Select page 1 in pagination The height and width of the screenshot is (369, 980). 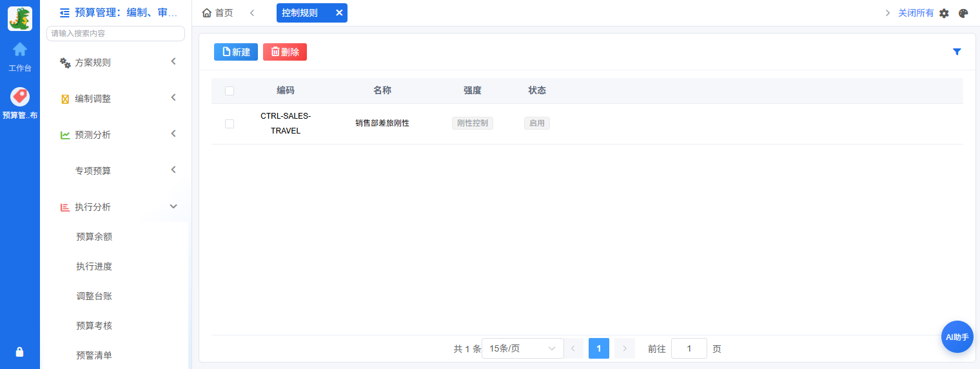[599, 348]
